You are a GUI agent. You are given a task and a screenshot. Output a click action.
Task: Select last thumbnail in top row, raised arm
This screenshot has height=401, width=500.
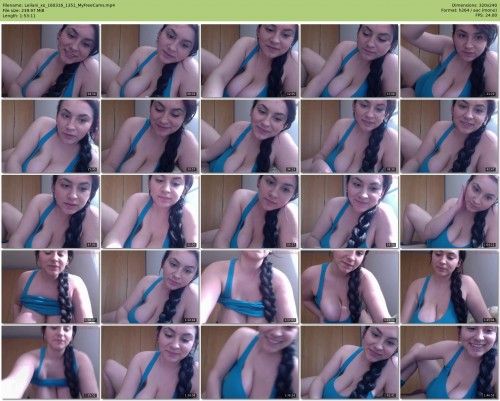pos(449,61)
